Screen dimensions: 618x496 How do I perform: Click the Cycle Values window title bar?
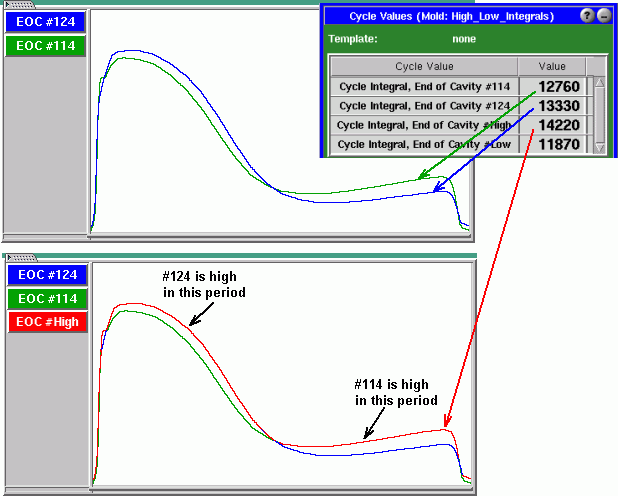click(x=452, y=16)
